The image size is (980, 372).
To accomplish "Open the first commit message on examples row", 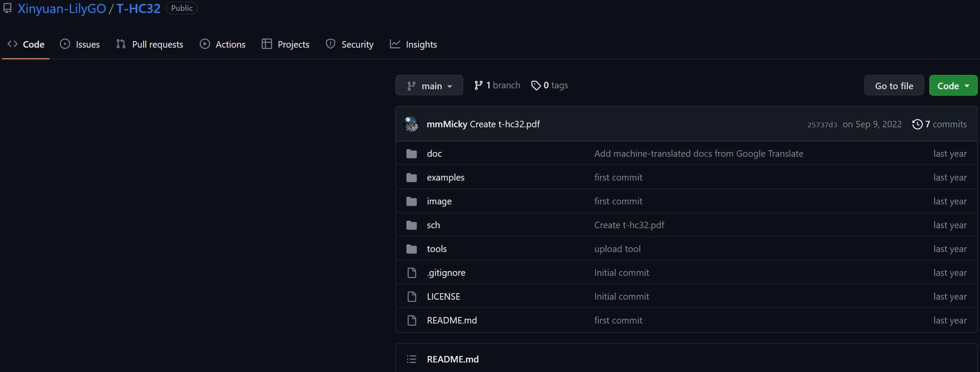I will click(618, 178).
